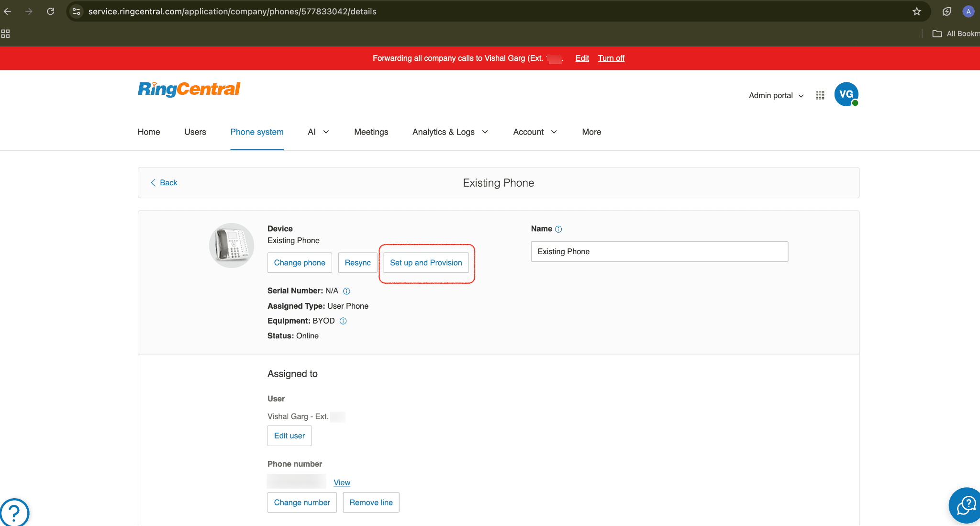Bookmark this page with the star icon
Viewport: 980px width, 526px height.
pyautogui.click(x=916, y=11)
